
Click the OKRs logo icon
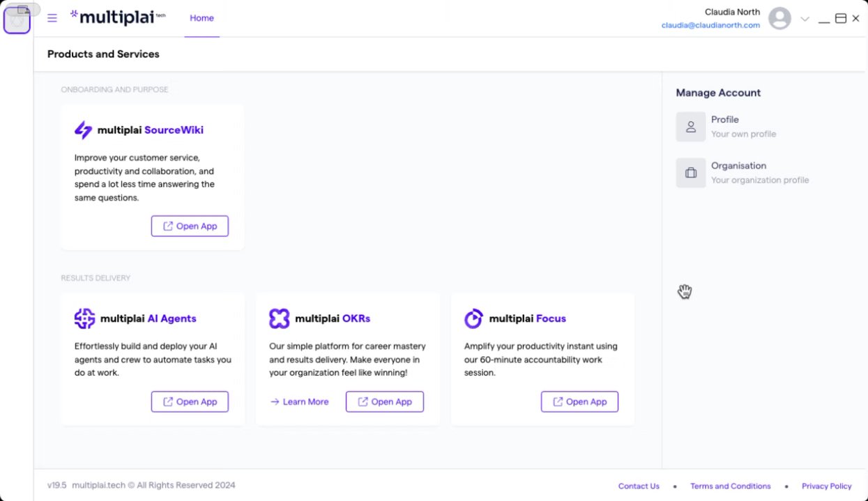pyautogui.click(x=279, y=318)
